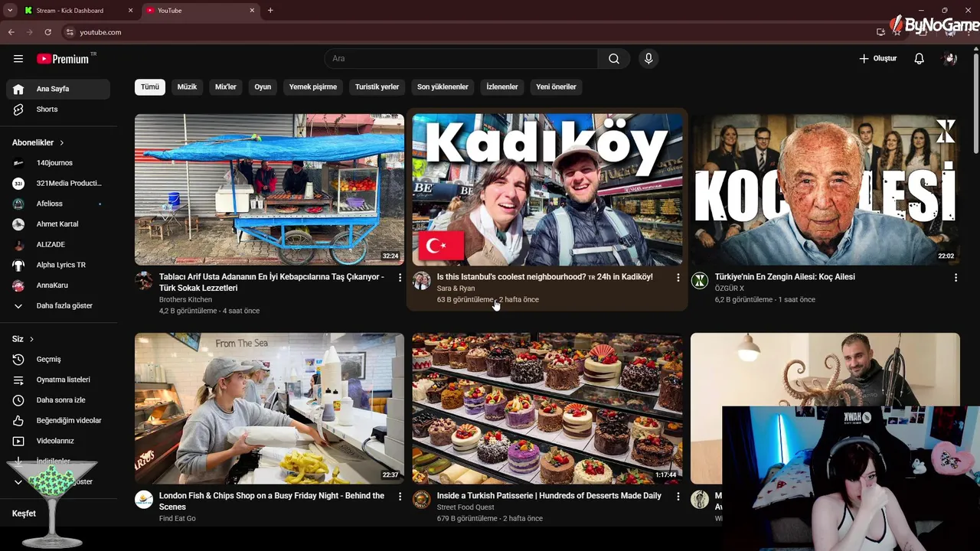Close the YouTube browser tab
The width and height of the screenshot is (980, 551).
252,11
